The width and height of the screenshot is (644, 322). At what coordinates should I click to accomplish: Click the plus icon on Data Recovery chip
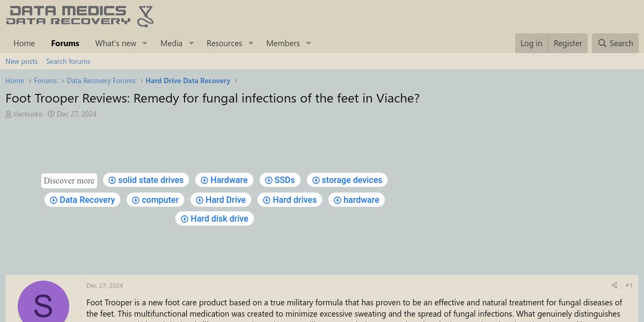coord(54,200)
